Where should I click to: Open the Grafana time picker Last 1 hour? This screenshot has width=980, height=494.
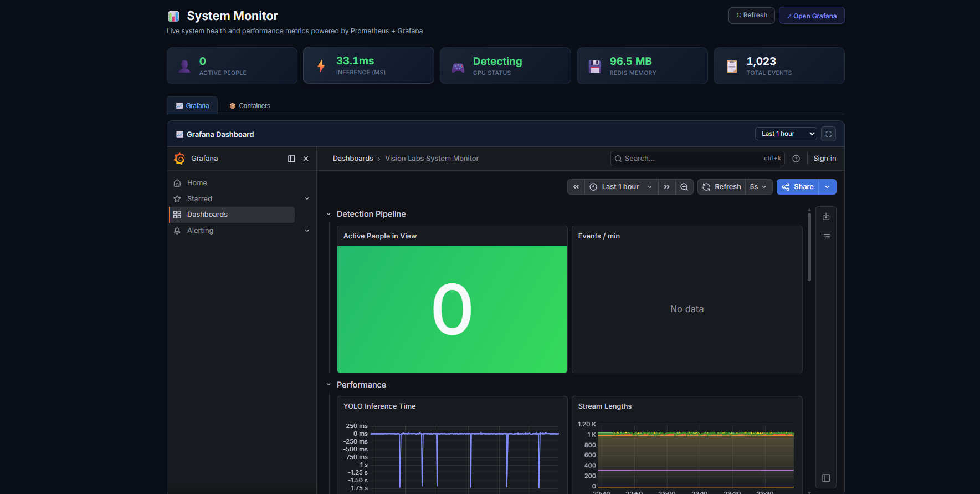tap(621, 187)
